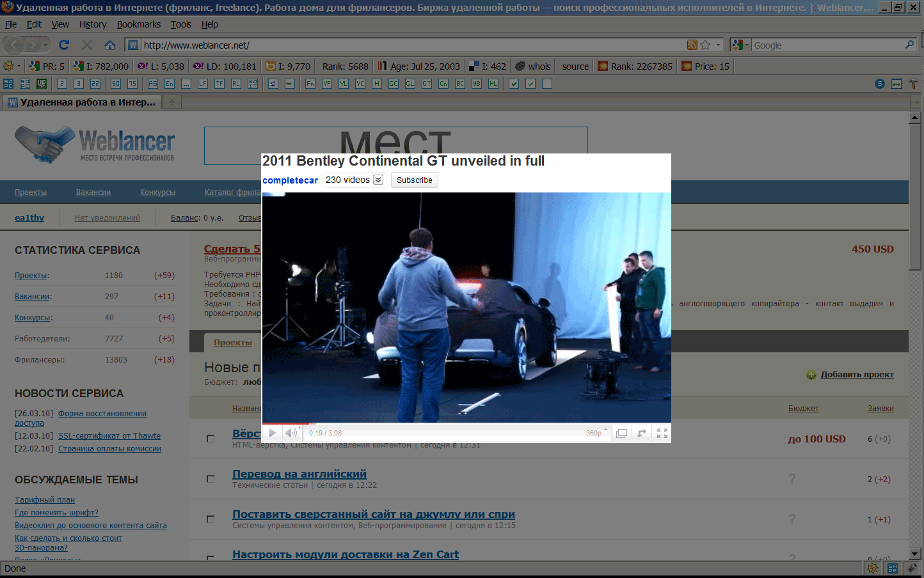Image resolution: width=924 pixels, height=578 pixels.
Task: Open the Перевод на английский project link
Action: (x=299, y=474)
